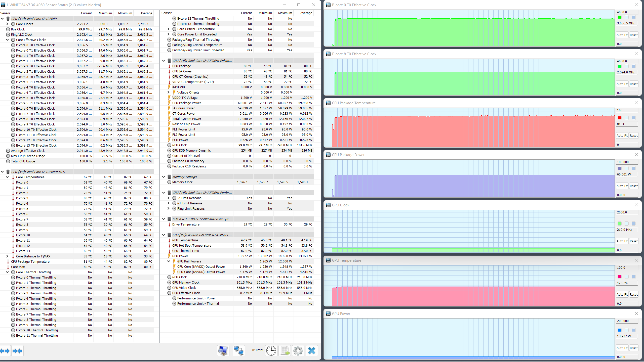Click the right panel Average column header
Image resolution: width=644 pixels, height=362 pixels.
[306, 13]
